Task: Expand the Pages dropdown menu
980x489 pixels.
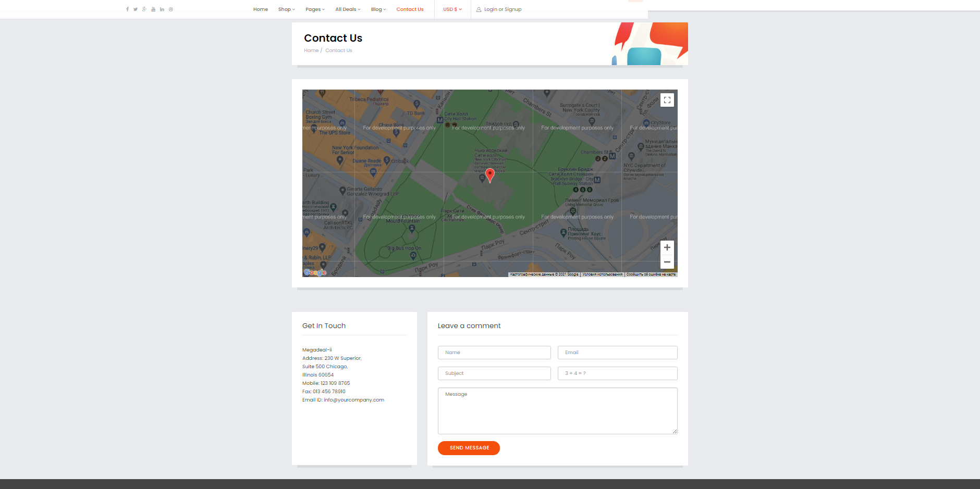Action: [315, 9]
